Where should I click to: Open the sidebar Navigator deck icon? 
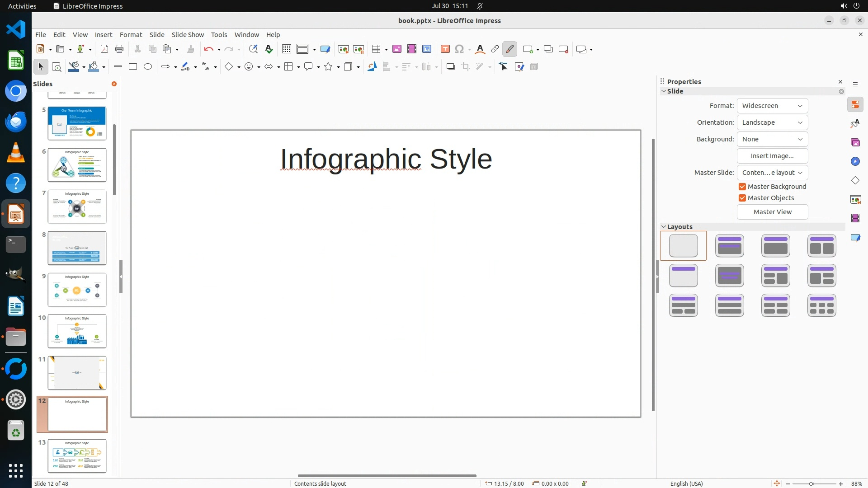(x=855, y=162)
